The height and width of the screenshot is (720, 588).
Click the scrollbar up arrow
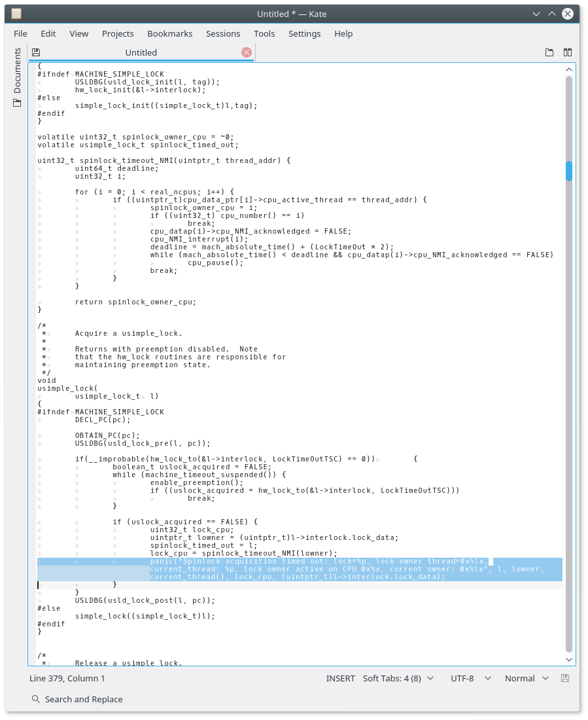569,70
